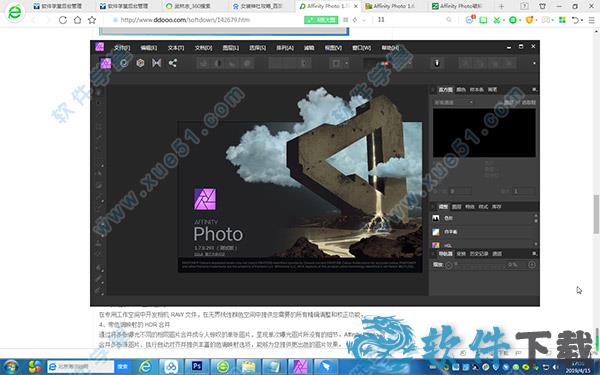Open the dropdown arrow beside selection toolbar icon

point(347,64)
